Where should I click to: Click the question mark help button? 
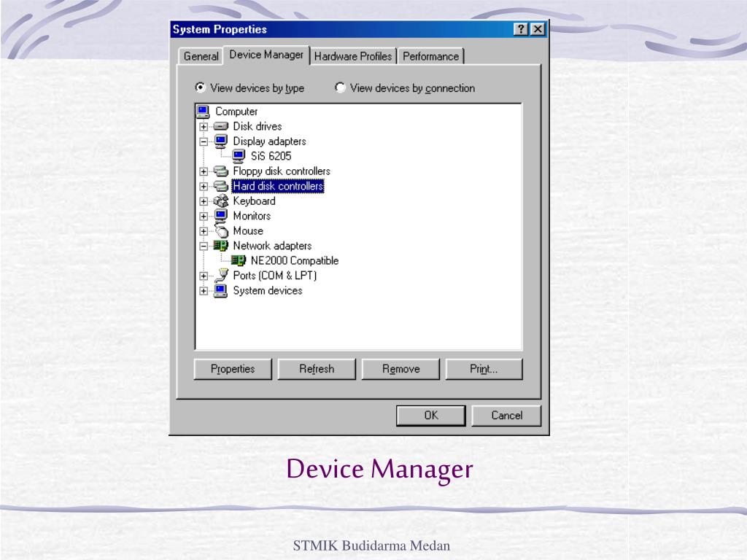click(x=521, y=29)
